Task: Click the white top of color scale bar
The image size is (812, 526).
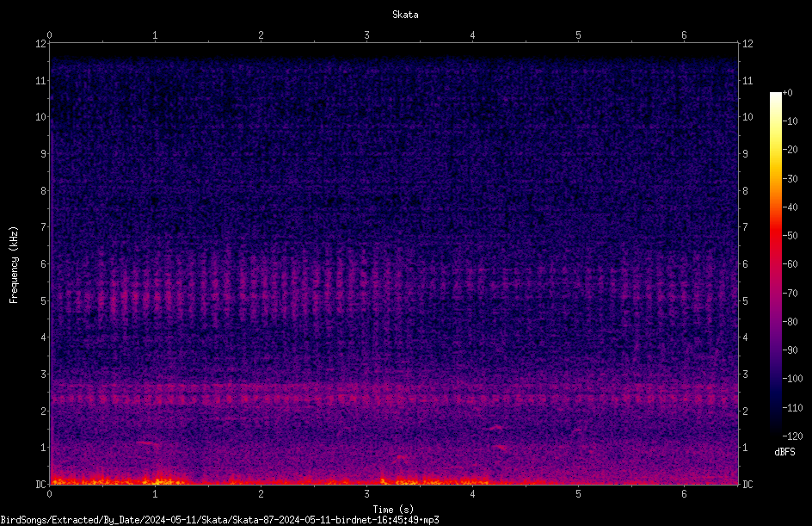Action: point(775,96)
